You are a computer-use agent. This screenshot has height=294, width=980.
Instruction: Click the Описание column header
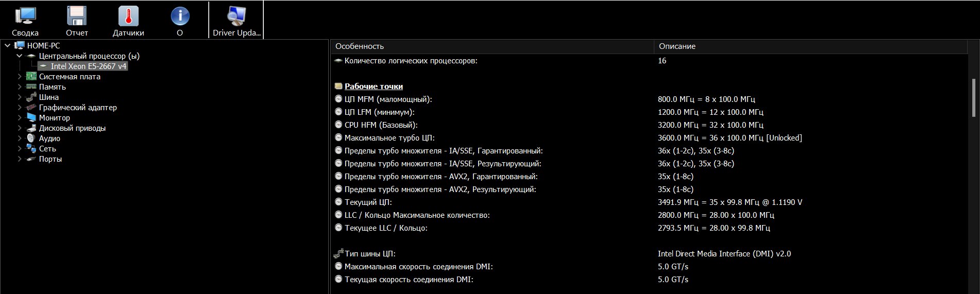click(677, 46)
